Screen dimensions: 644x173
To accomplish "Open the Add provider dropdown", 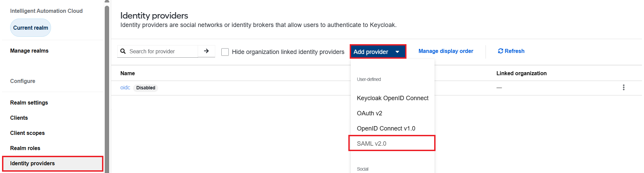I will [378, 52].
